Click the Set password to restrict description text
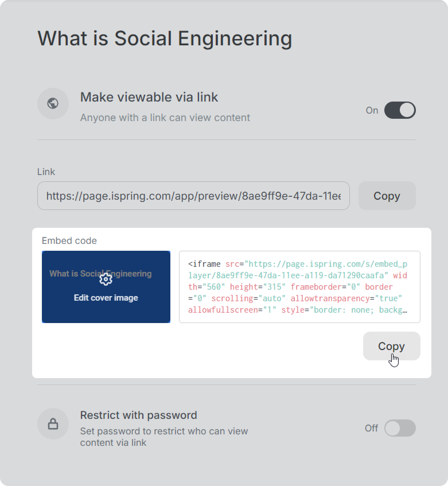Screen dimensions: 448x486 coord(164,437)
